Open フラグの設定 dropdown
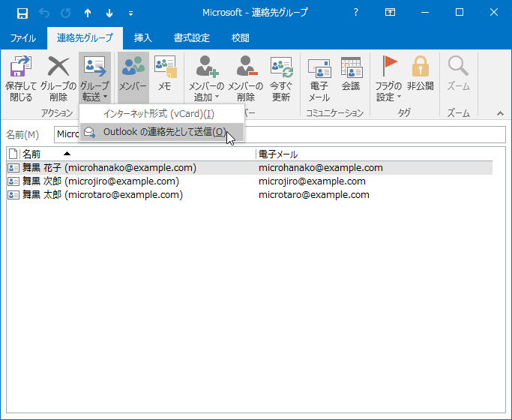This screenshot has height=420, width=512. coord(388,79)
